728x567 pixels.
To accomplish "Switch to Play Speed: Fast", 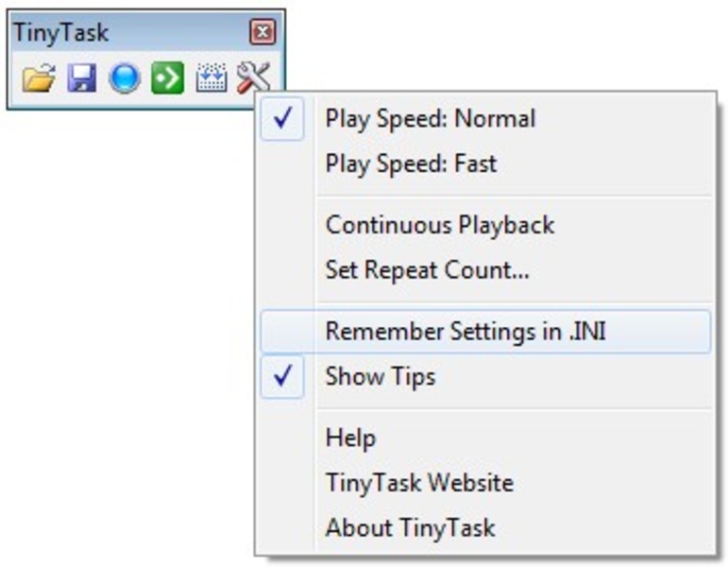I will pyautogui.click(x=411, y=163).
